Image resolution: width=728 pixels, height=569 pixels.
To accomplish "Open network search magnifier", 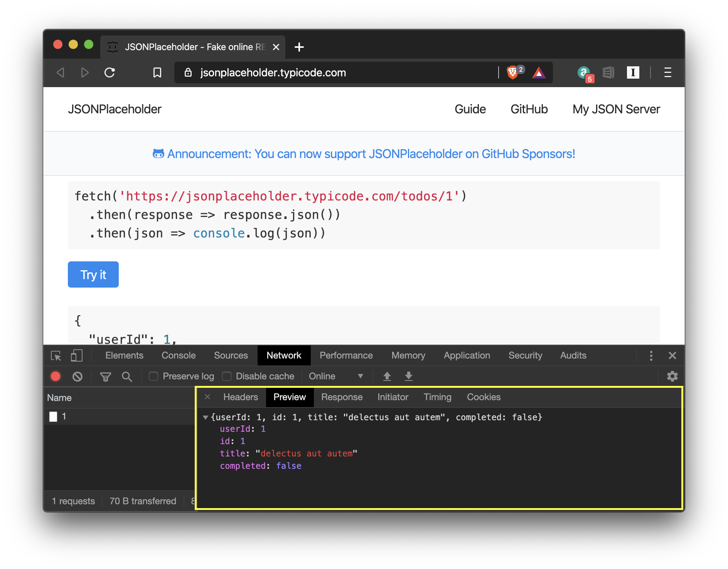I will 127,377.
